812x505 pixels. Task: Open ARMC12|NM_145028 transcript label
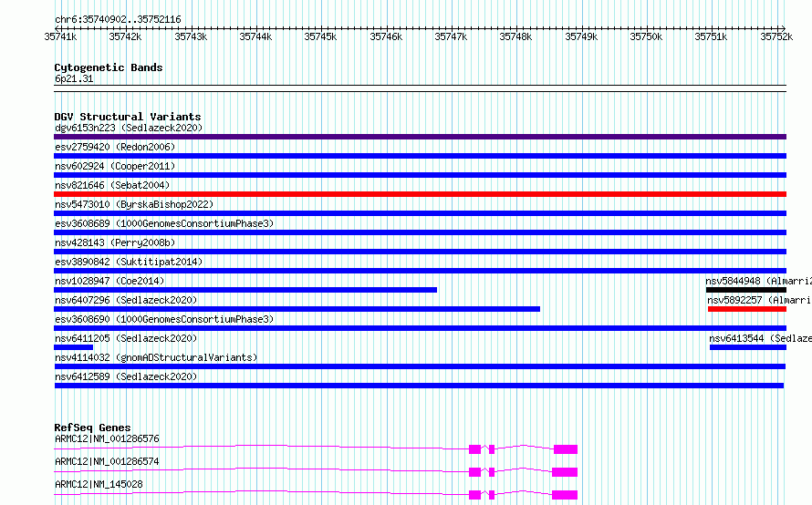99,484
